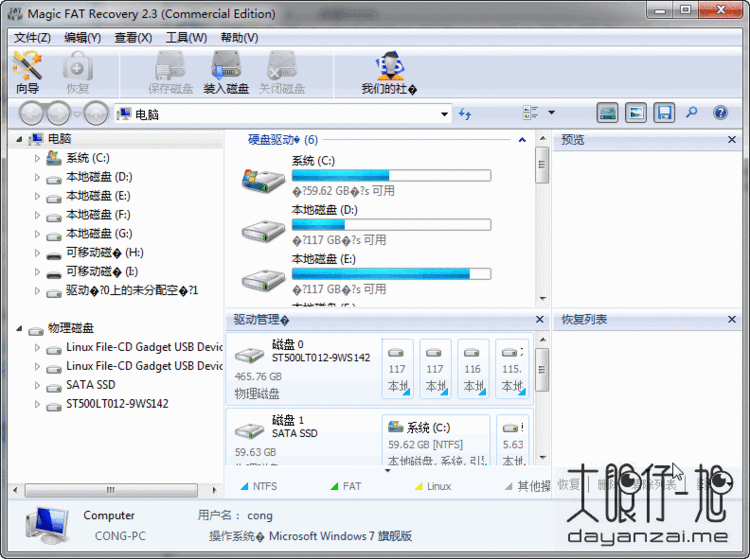This screenshot has width=750, height=559.
Task: Select ST500LT012-9WS142 in the tree
Action: point(117,404)
